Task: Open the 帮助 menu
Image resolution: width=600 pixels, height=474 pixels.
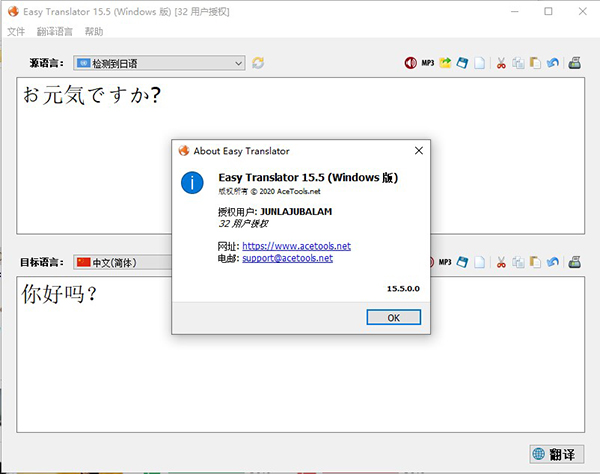Action: tap(94, 31)
